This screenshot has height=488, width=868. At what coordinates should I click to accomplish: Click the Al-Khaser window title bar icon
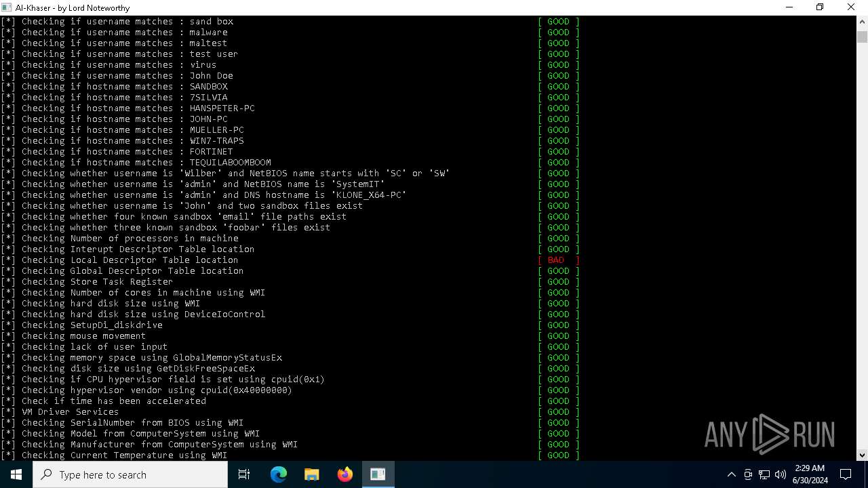point(7,7)
